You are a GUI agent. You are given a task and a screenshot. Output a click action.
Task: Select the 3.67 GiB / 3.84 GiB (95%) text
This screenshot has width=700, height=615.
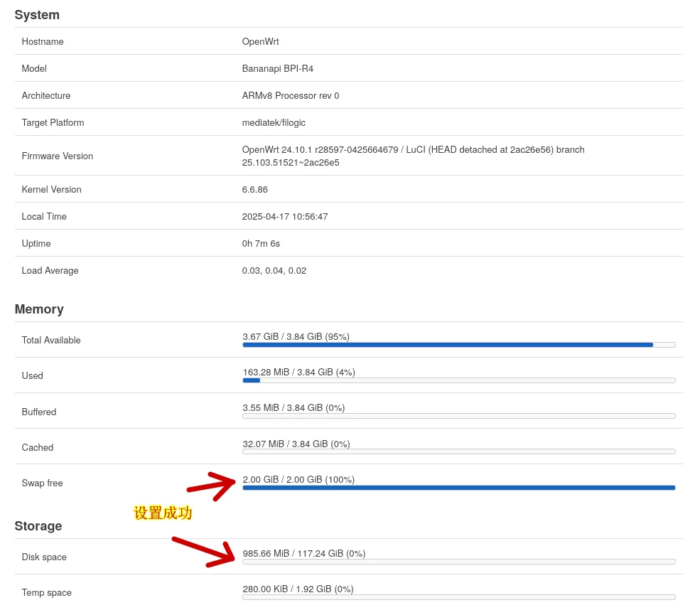(x=296, y=336)
